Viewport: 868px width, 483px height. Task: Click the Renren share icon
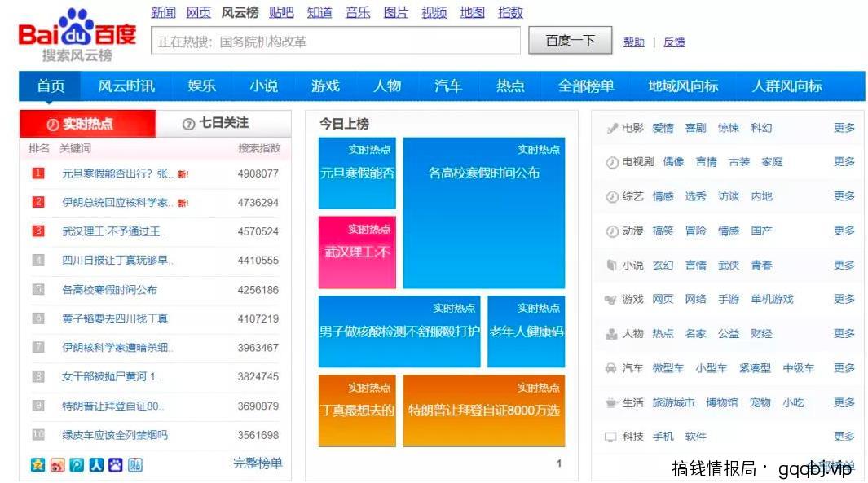tap(95, 464)
